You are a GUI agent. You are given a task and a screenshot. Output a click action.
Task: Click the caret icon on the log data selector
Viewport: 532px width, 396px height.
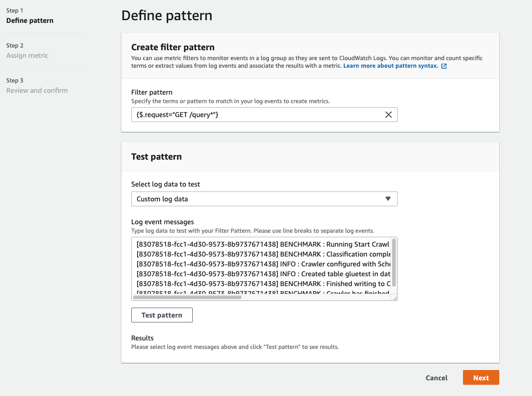(388, 199)
